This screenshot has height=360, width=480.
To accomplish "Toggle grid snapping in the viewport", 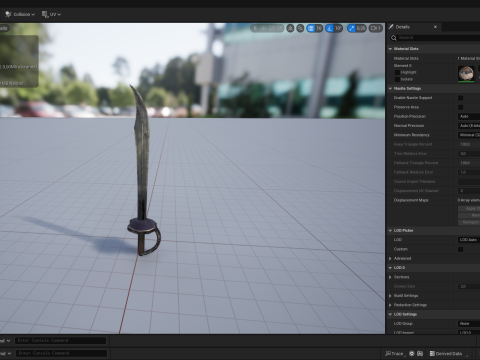I will pos(311,28).
